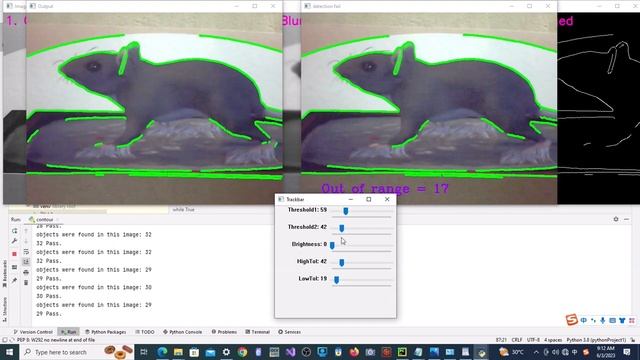The width and height of the screenshot is (640, 360).
Task: Open the CRLF line separator selector
Action: coord(517,340)
